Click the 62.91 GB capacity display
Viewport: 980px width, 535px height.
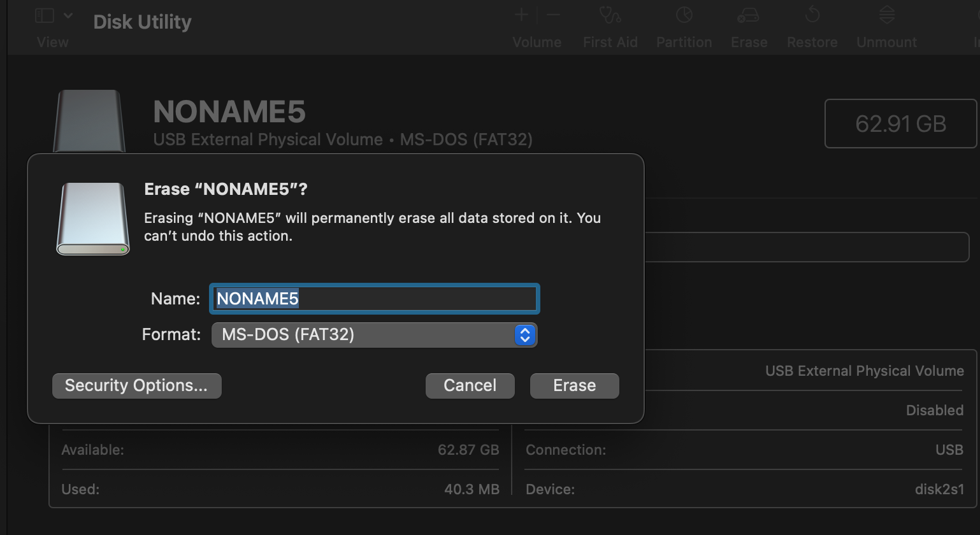pos(900,124)
